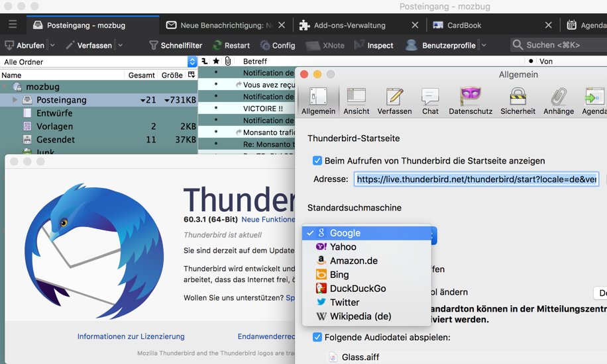Open Neue Funktionen link in About window

[268, 219]
